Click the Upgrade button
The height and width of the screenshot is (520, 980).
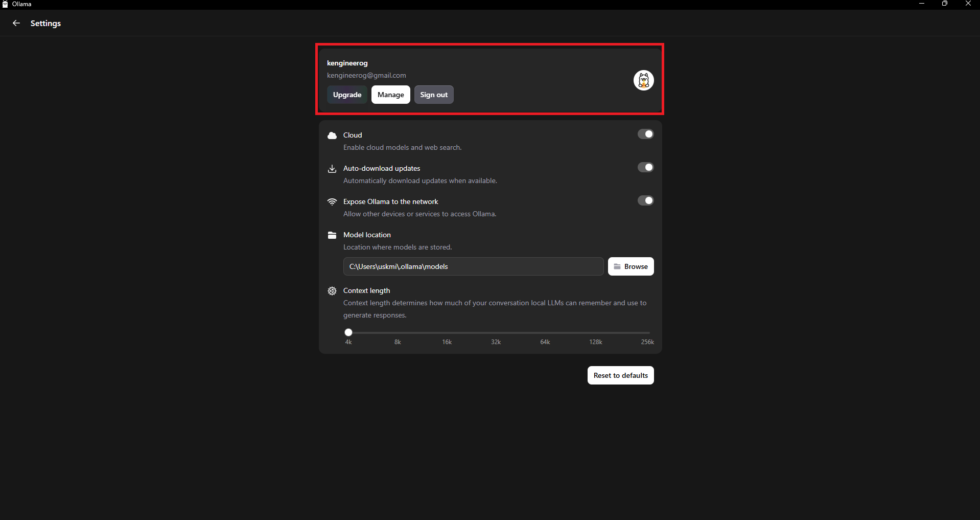click(x=347, y=95)
